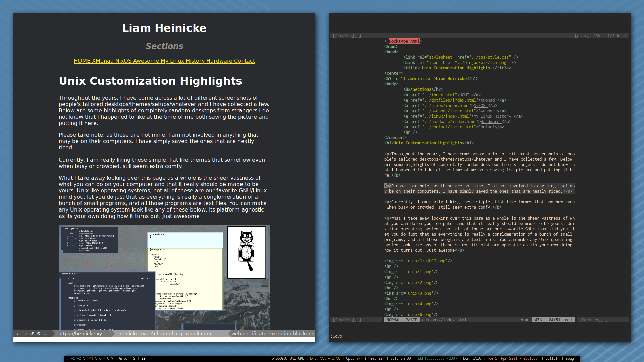Open browser settings gear icon
The image size is (644, 362).
[x=39, y=334]
